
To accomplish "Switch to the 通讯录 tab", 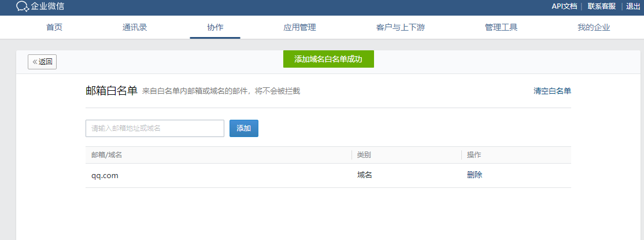I will (x=135, y=27).
